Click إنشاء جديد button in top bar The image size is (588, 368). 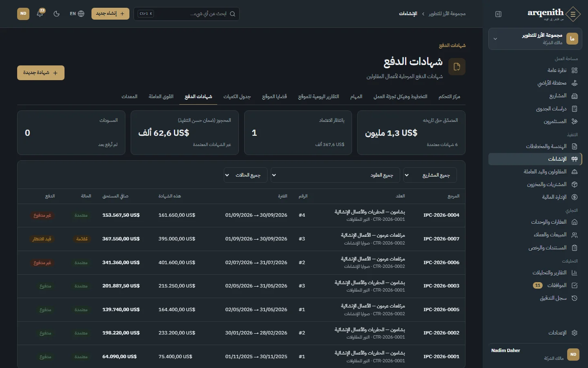110,13
